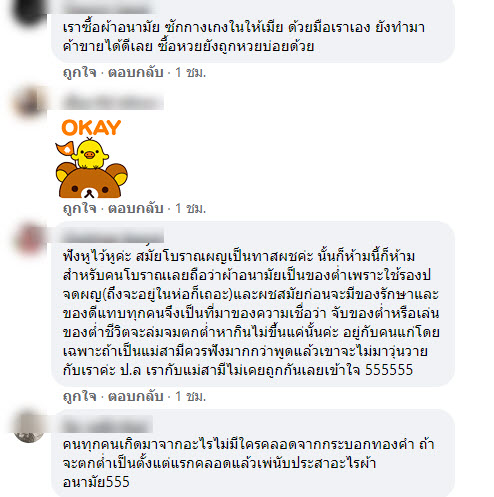
Task: Open 1 ชม. timestamp under the ซื้อหวย comment
Action: click(x=190, y=72)
